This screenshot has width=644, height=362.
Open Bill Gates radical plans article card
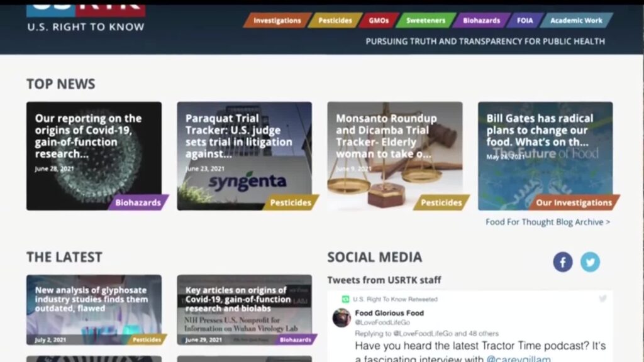click(x=545, y=156)
